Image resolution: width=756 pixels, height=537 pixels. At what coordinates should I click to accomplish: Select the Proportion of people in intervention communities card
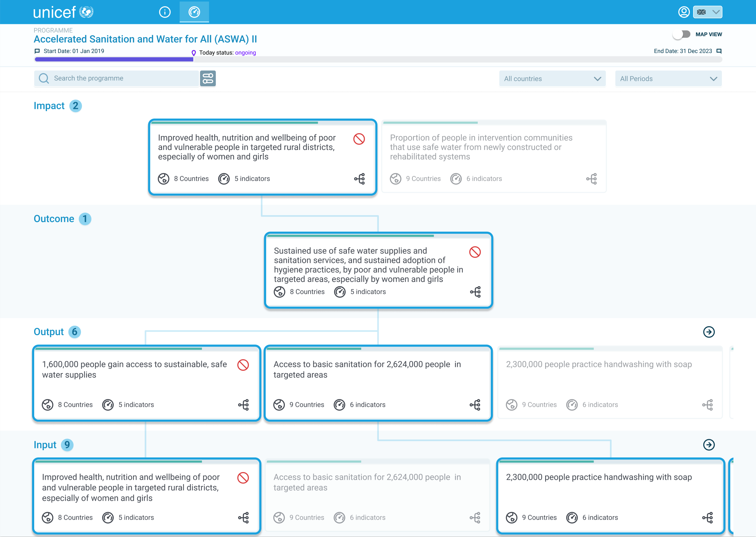point(494,157)
